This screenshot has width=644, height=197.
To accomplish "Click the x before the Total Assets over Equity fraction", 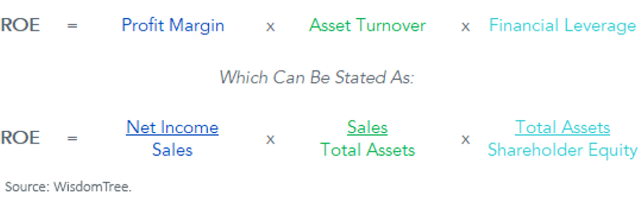I will (x=465, y=140).
